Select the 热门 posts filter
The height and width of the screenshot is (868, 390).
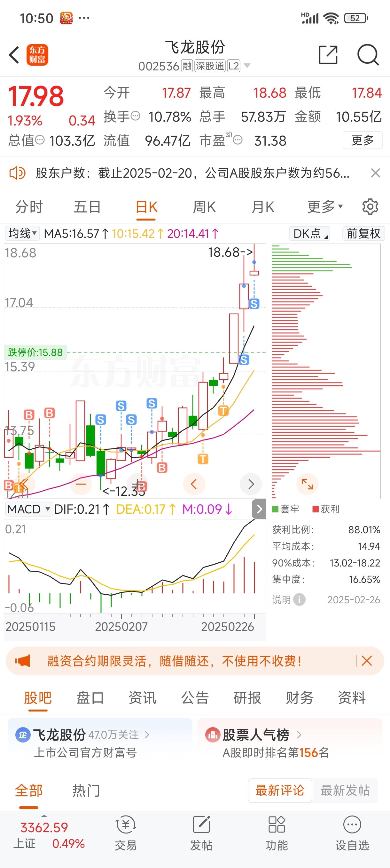pyautogui.click(x=86, y=790)
